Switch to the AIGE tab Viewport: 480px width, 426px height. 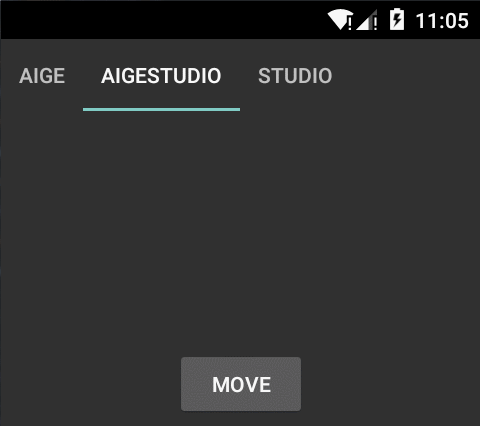click(x=42, y=76)
